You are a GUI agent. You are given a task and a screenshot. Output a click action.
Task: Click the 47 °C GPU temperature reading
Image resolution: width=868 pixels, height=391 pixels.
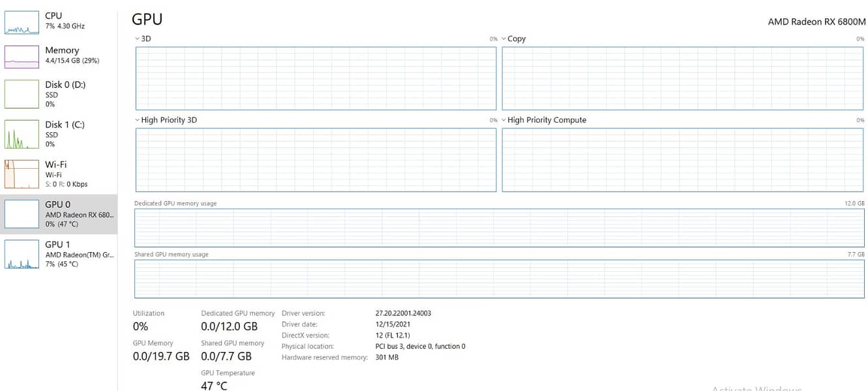[x=214, y=386]
